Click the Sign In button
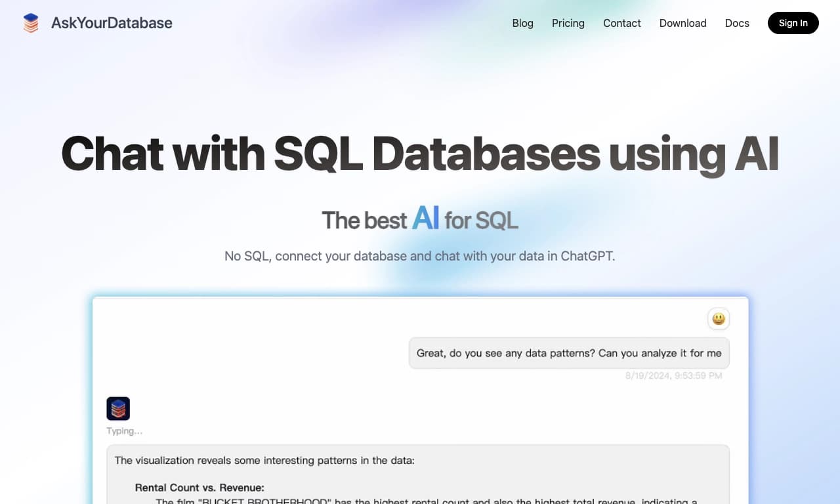 tap(793, 23)
